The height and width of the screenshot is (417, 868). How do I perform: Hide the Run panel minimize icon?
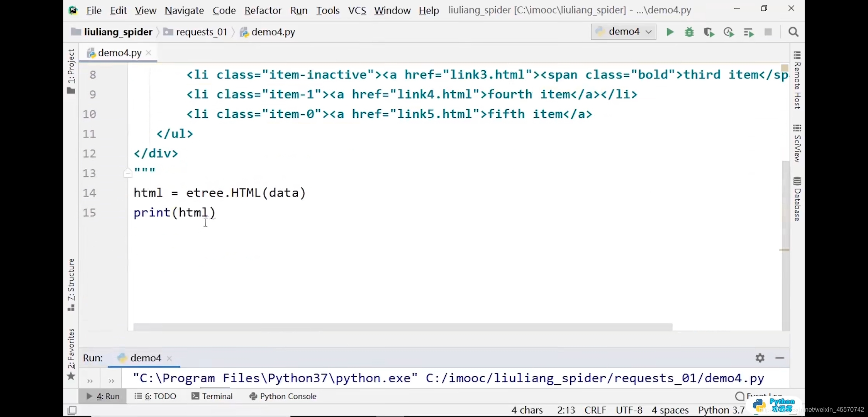coord(780,358)
